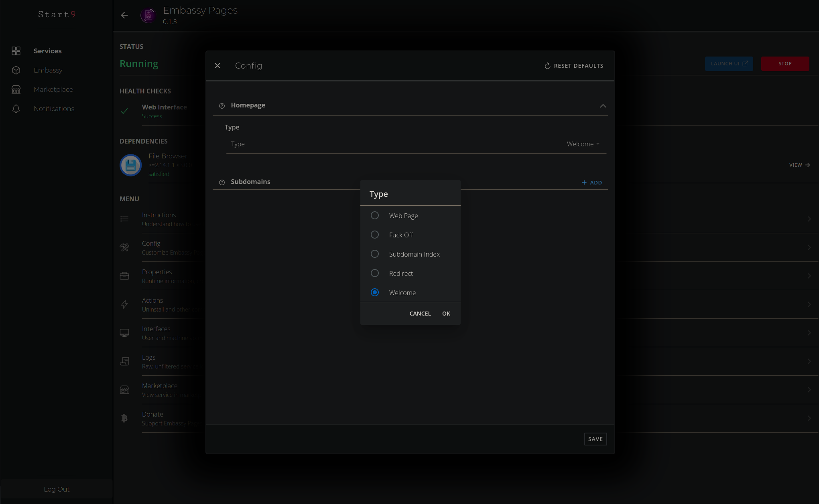Collapse the Homepage section chevron
The image size is (819, 504).
tap(603, 106)
